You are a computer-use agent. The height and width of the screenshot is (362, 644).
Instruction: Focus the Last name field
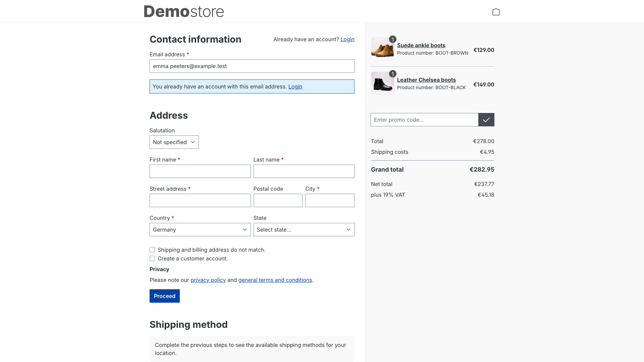click(304, 171)
